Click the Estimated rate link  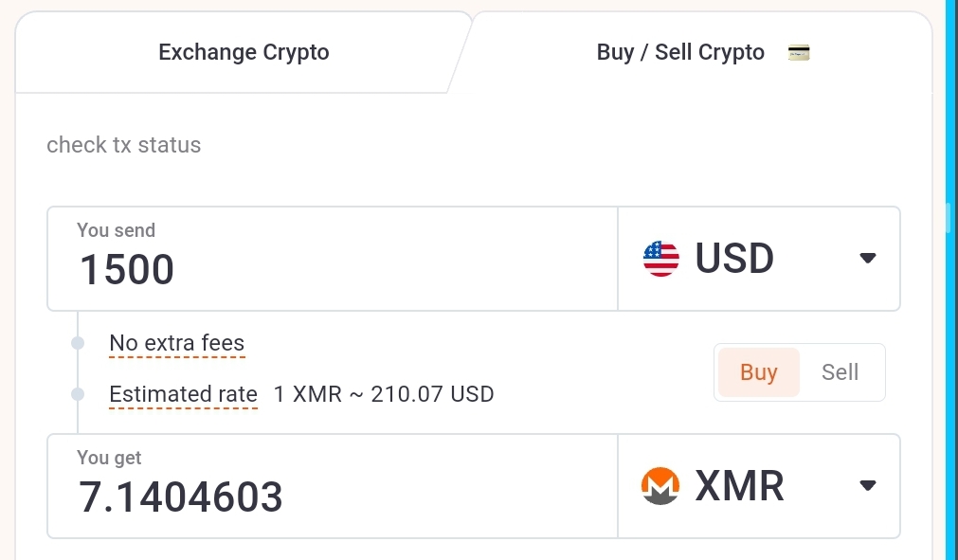(x=183, y=394)
